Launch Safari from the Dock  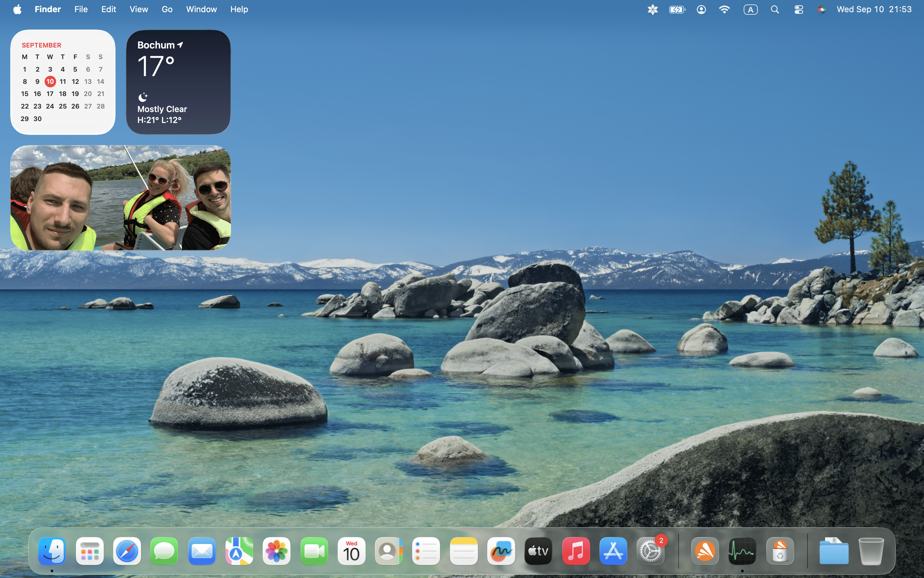127,551
